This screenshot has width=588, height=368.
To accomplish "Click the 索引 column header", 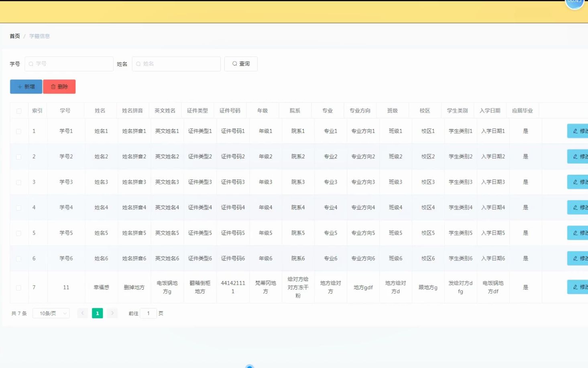I will (x=37, y=110).
